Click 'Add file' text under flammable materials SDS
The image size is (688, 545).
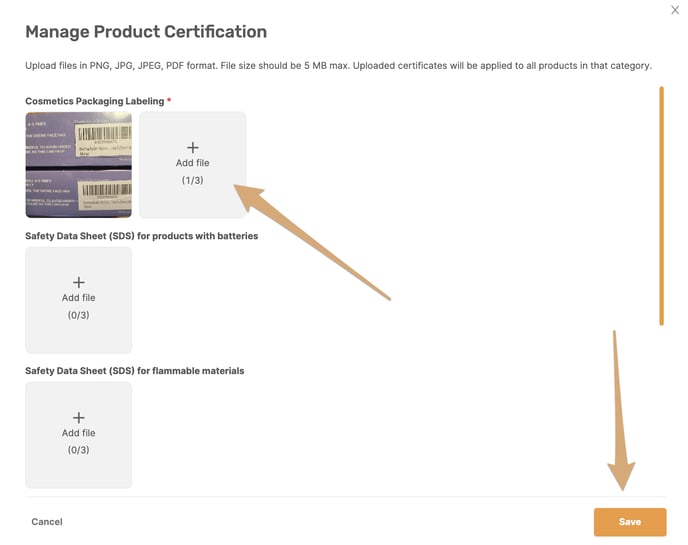[79, 433]
